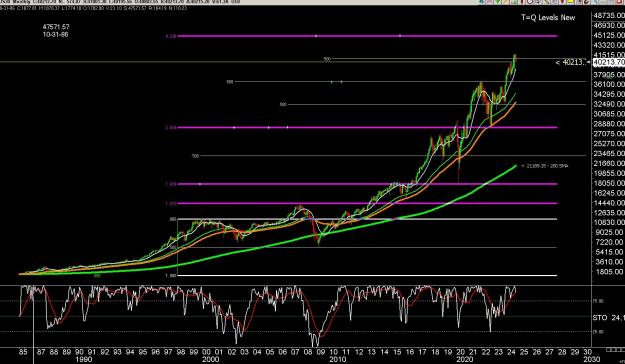Click the 25270.00 price axis label
The height and width of the screenshot is (364, 625).
[609, 144]
